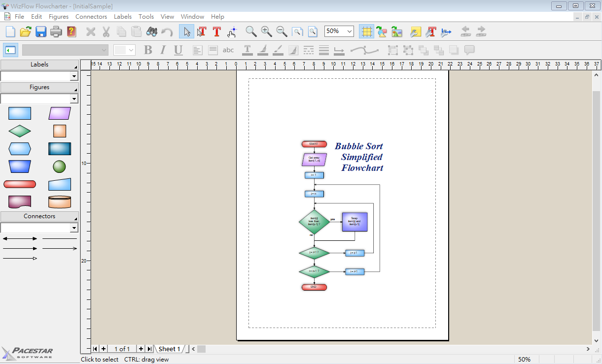Toggle Bold formatting
Screen dimensions: 602x364
[148, 50]
